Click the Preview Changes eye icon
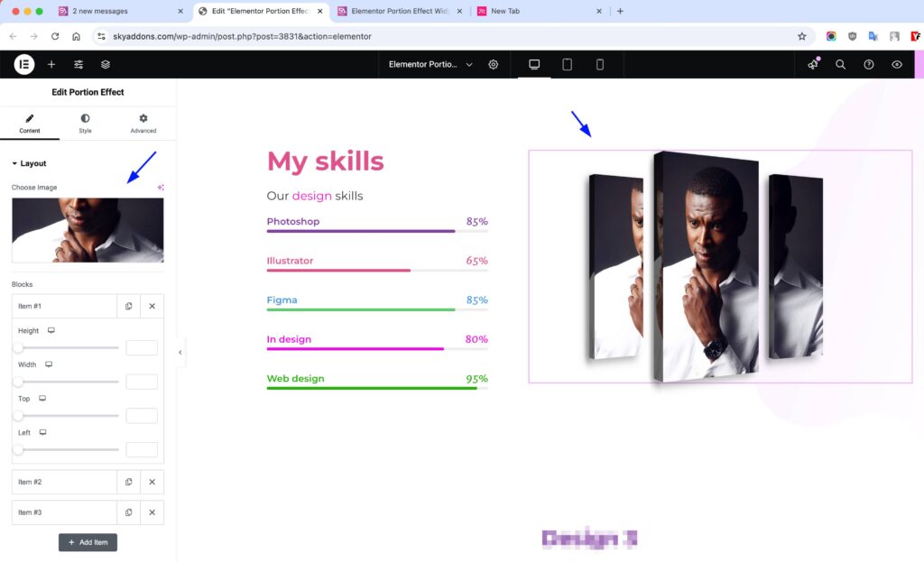This screenshot has height=562, width=924. (897, 64)
